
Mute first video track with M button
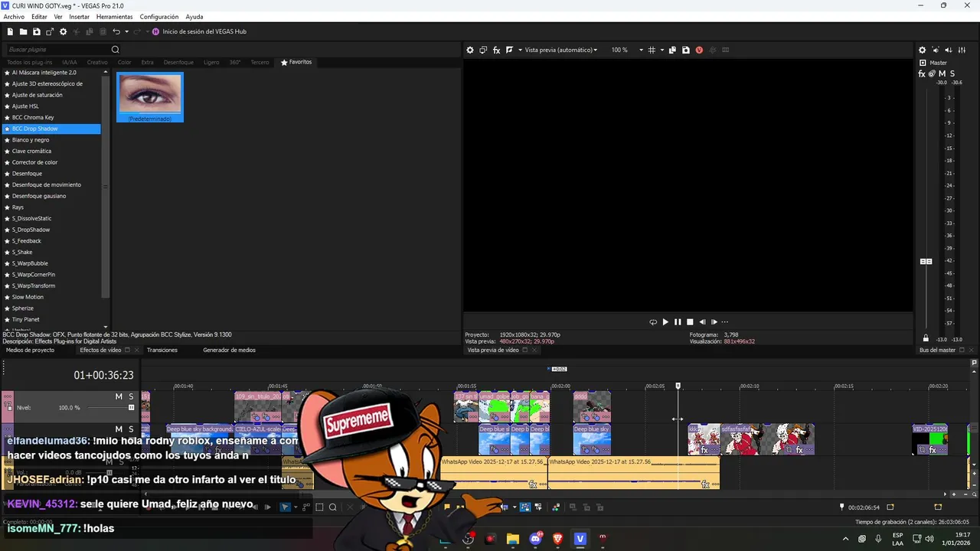click(119, 396)
